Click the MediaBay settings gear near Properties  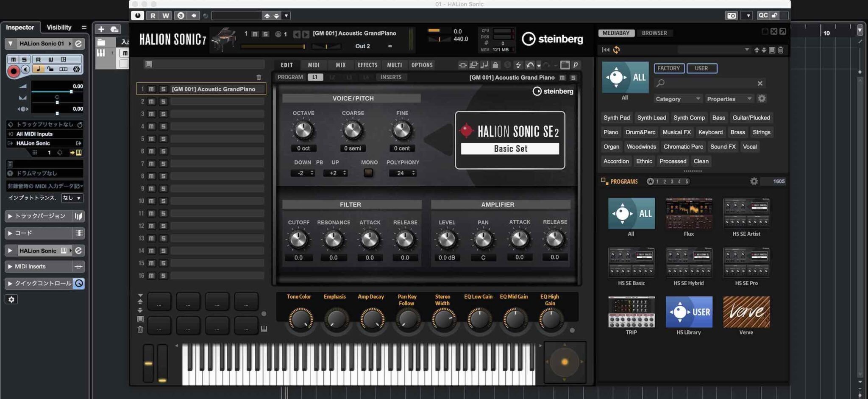[x=762, y=98]
